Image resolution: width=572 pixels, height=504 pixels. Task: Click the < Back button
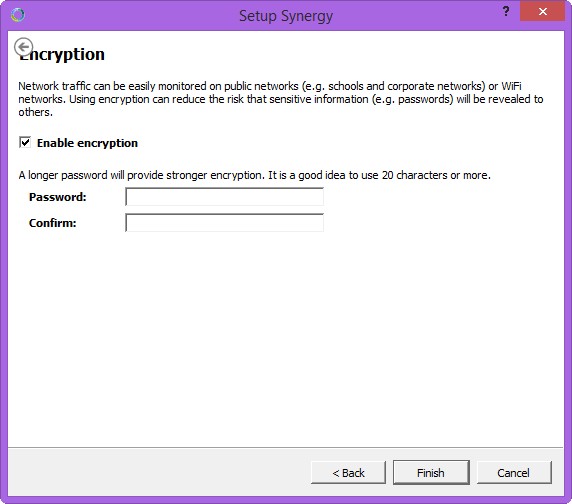click(348, 473)
